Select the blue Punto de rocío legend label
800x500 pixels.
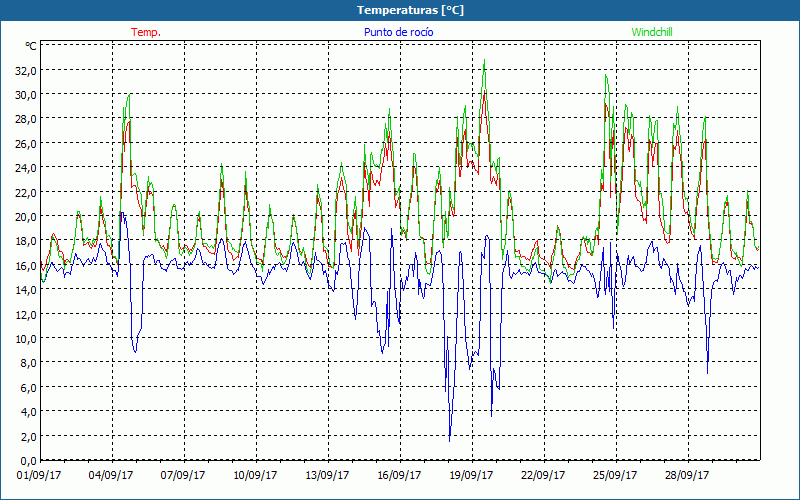point(398,32)
